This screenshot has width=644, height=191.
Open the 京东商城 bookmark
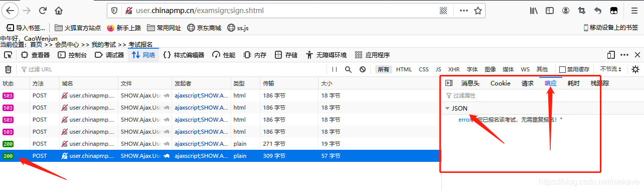point(204,28)
